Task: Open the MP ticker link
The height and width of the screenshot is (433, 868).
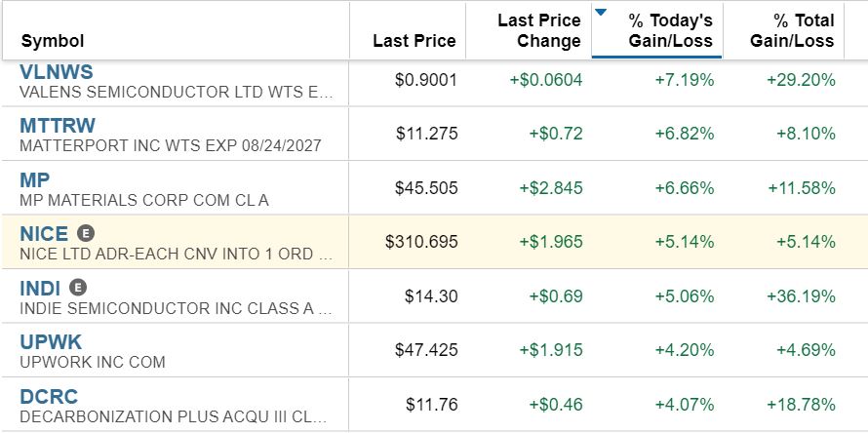Action: click(35, 180)
